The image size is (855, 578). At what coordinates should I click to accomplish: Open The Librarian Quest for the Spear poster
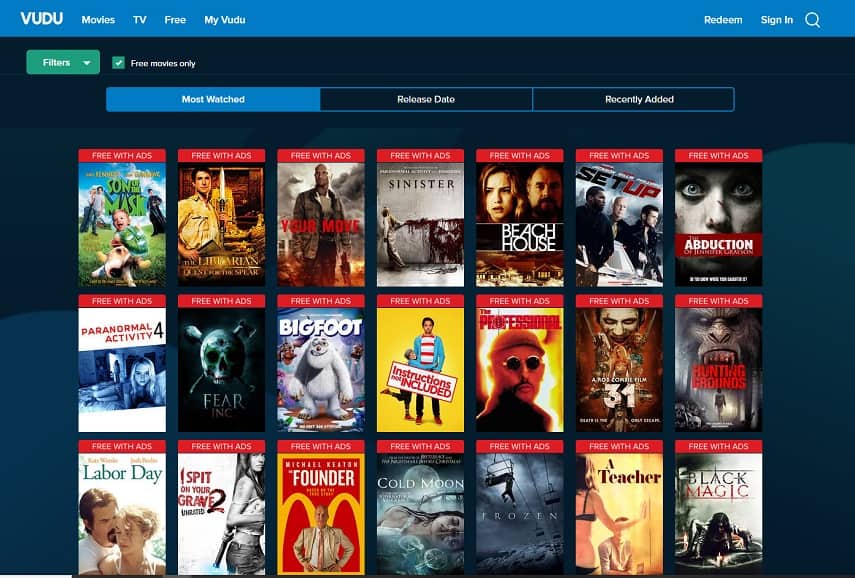(221, 225)
